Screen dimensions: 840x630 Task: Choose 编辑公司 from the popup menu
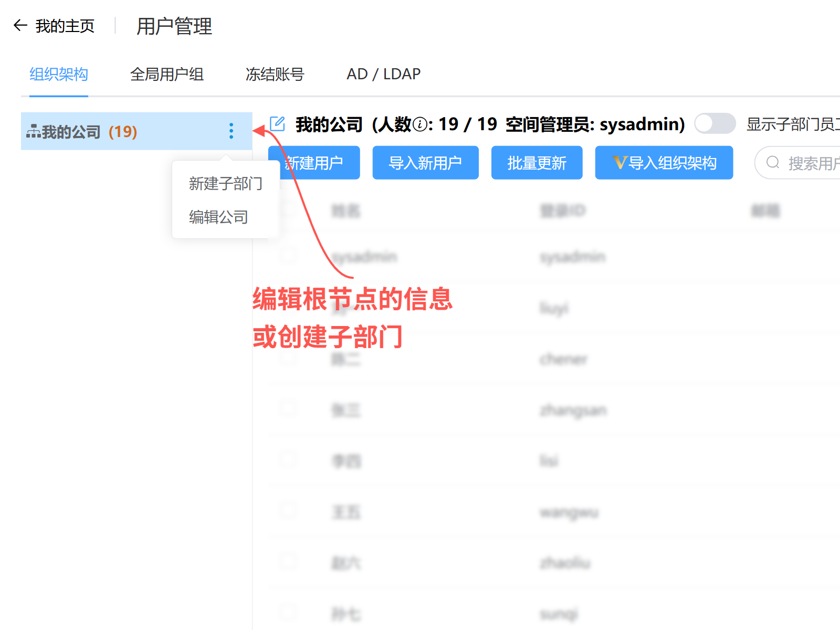pyautogui.click(x=219, y=217)
